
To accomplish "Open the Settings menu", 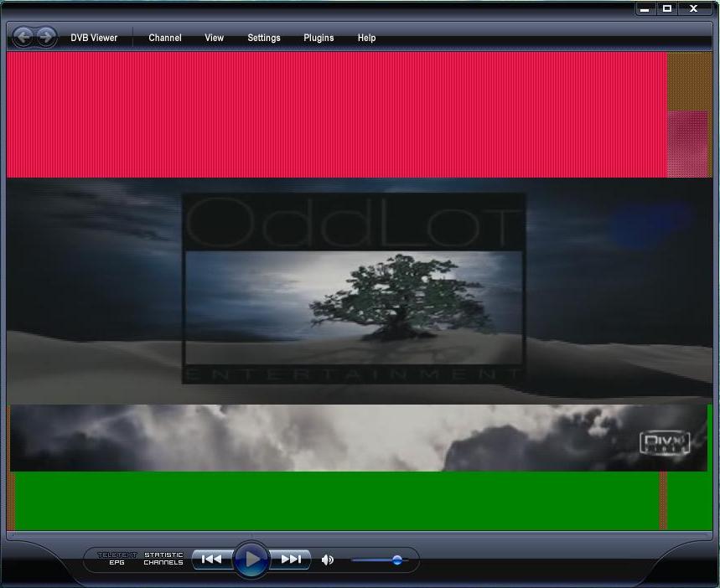I will (x=264, y=38).
